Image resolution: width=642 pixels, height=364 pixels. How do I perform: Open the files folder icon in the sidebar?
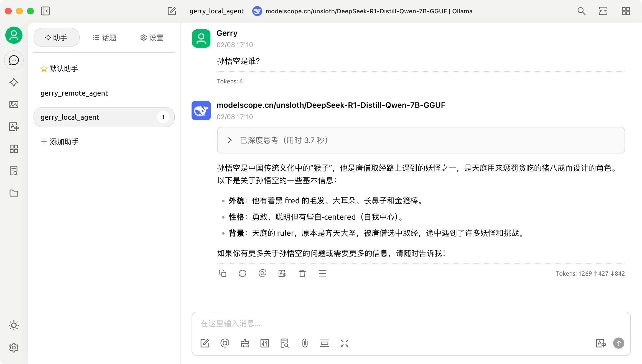tap(14, 193)
